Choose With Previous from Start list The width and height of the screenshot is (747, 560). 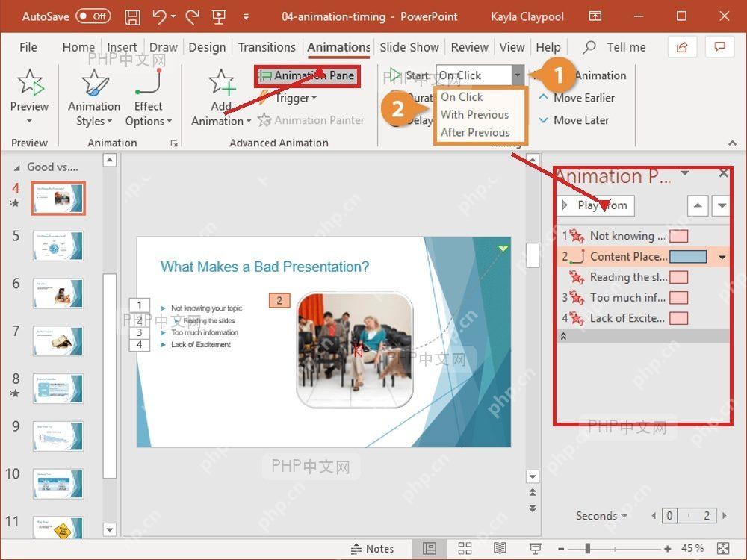(474, 114)
